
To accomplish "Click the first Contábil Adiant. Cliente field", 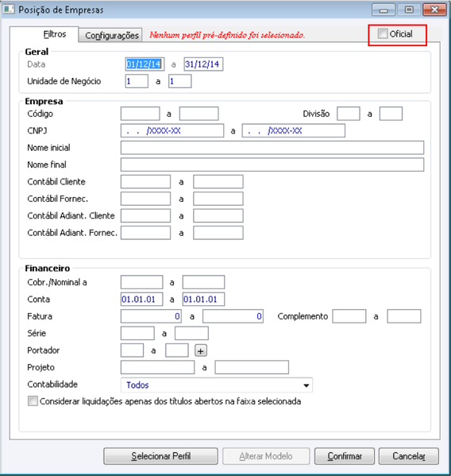I will 145,215.
